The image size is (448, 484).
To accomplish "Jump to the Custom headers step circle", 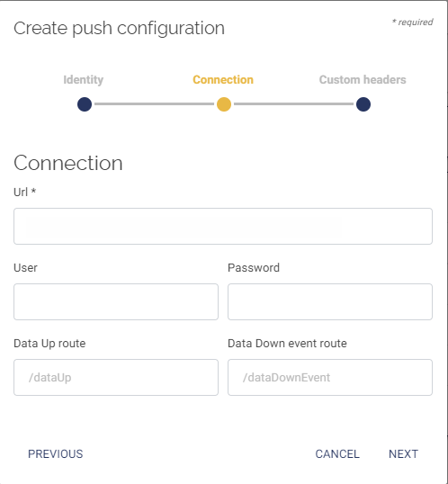I will pyautogui.click(x=363, y=104).
